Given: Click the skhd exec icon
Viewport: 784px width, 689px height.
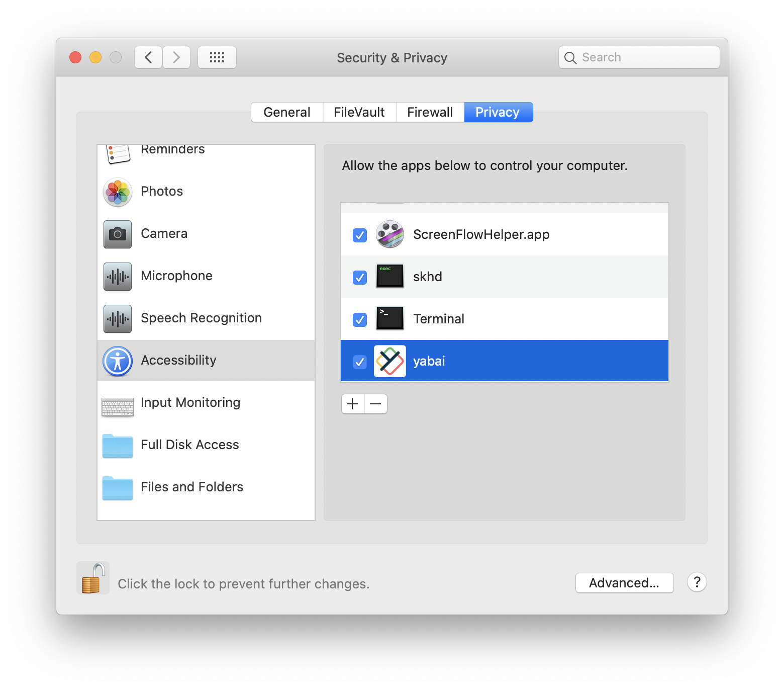Looking at the screenshot, I should (x=390, y=276).
